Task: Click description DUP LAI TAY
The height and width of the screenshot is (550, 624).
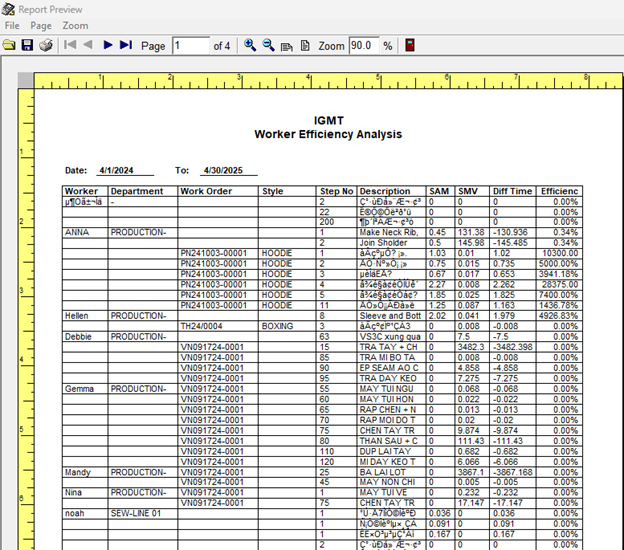Action: tap(385, 451)
